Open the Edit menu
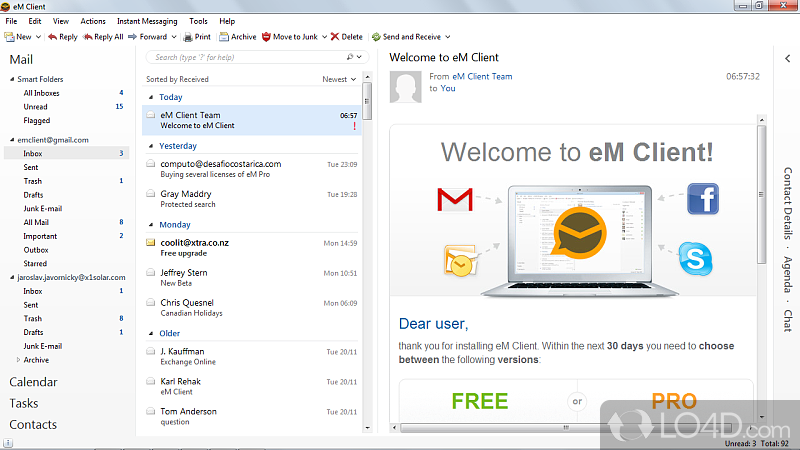The width and height of the screenshot is (800, 450). (x=35, y=21)
